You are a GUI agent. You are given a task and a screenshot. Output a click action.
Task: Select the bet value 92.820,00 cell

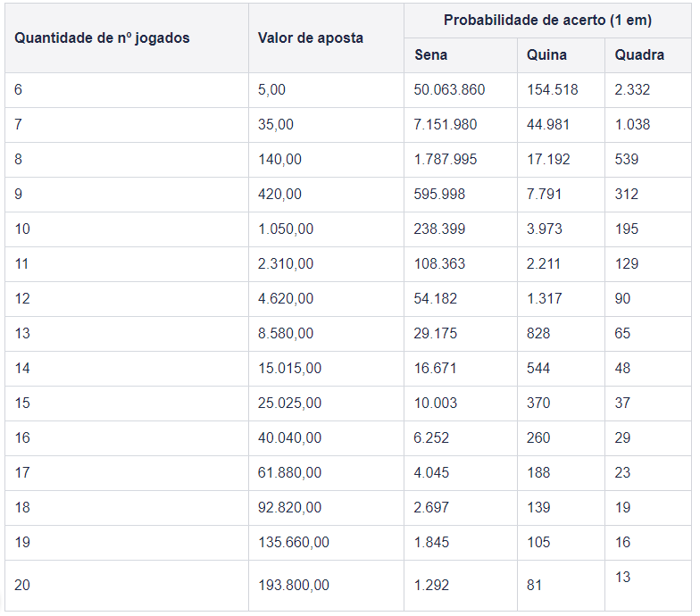point(327,508)
